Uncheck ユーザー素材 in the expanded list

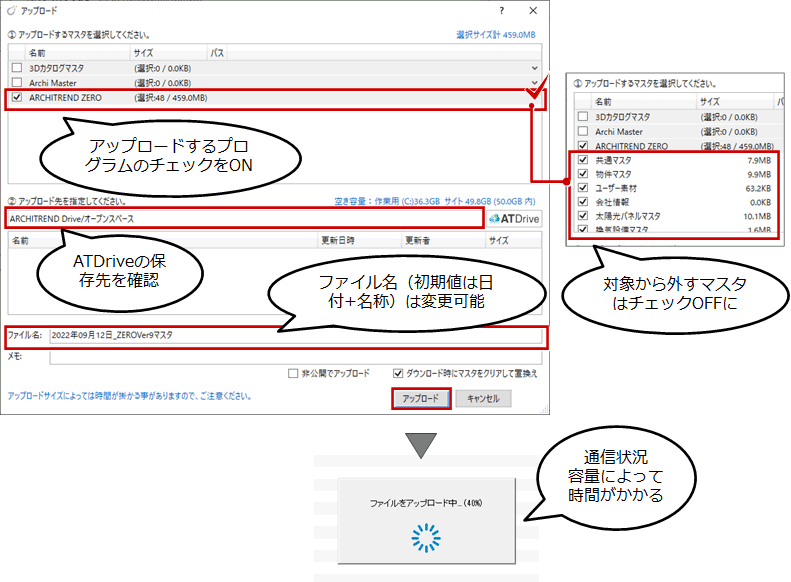pyautogui.click(x=583, y=188)
